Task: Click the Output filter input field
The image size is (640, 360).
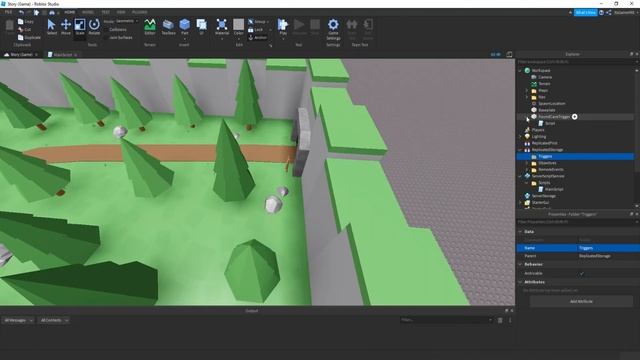Action: (x=447, y=320)
